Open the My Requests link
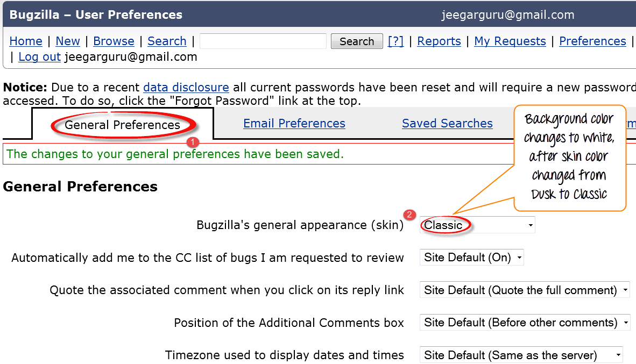This screenshot has height=364, width=636. tap(510, 41)
